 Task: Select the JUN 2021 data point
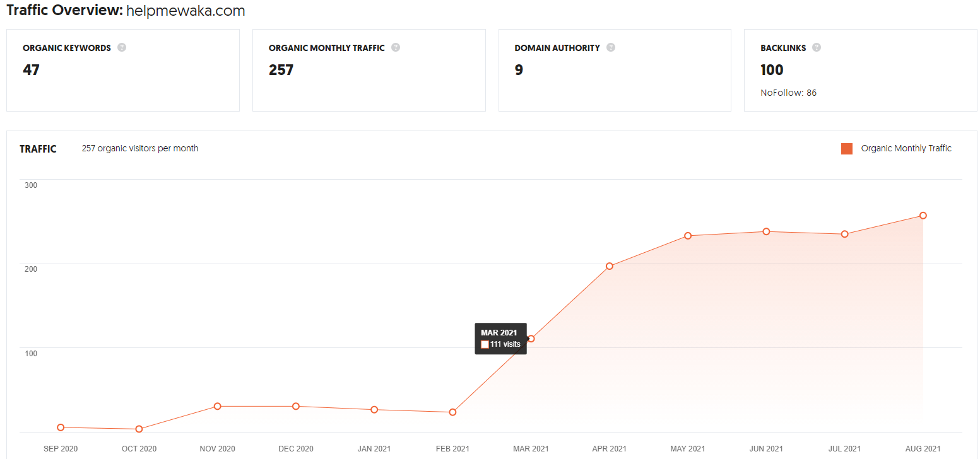coord(766,231)
